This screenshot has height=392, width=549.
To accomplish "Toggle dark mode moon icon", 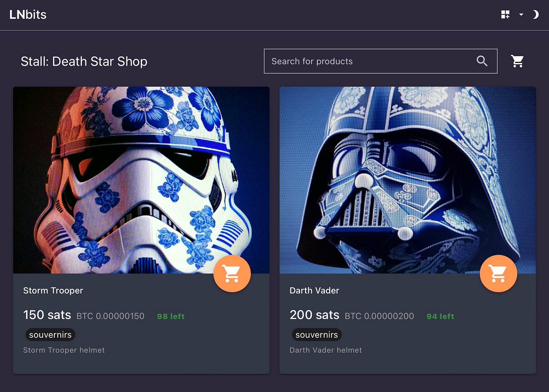I will pos(535,15).
